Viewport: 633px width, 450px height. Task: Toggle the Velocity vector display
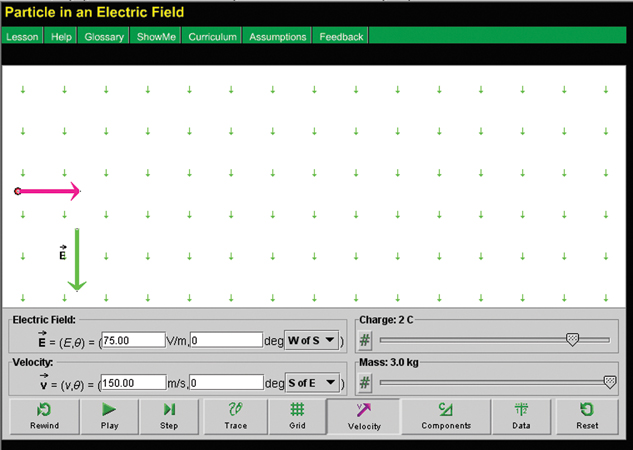[x=364, y=417]
